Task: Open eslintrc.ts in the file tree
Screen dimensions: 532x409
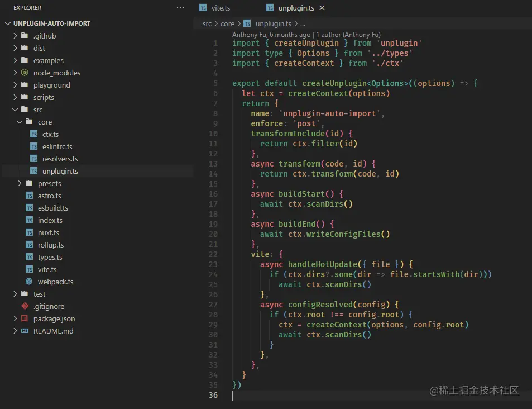Action: [57, 146]
